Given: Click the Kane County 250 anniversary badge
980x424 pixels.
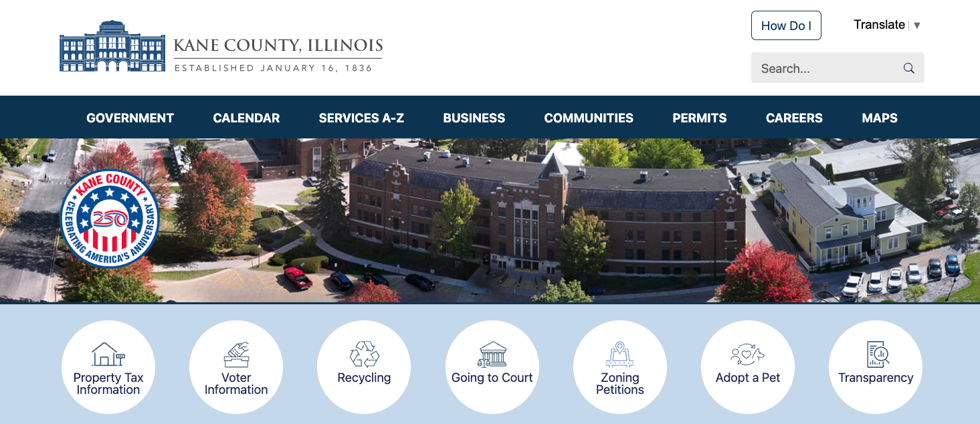Looking at the screenshot, I should tap(110, 219).
